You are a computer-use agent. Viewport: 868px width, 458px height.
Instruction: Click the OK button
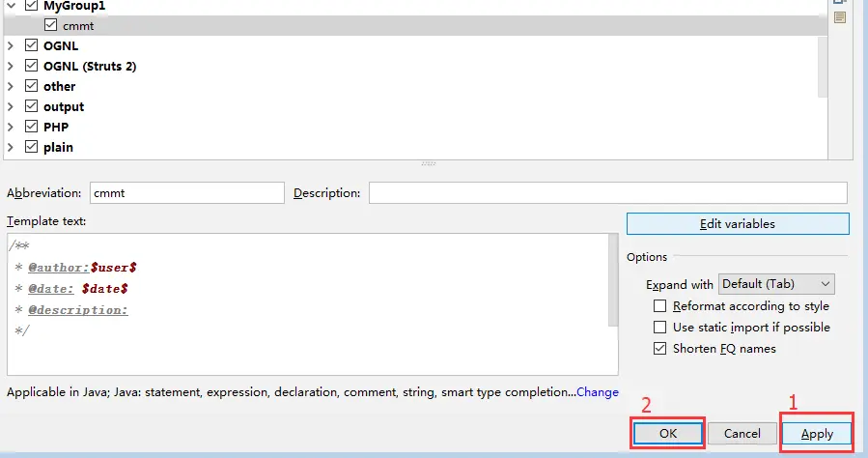(x=668, y=433)
